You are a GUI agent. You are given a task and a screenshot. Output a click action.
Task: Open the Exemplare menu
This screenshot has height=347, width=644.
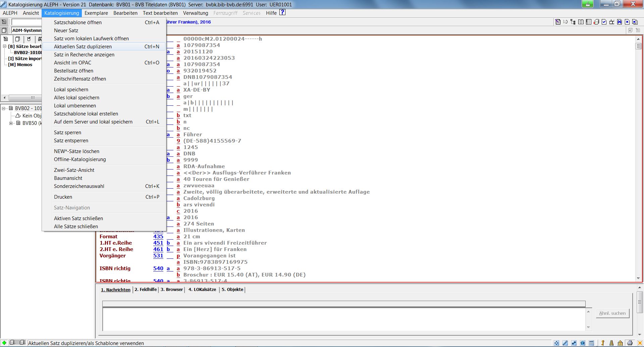click(x=96, y=13)
